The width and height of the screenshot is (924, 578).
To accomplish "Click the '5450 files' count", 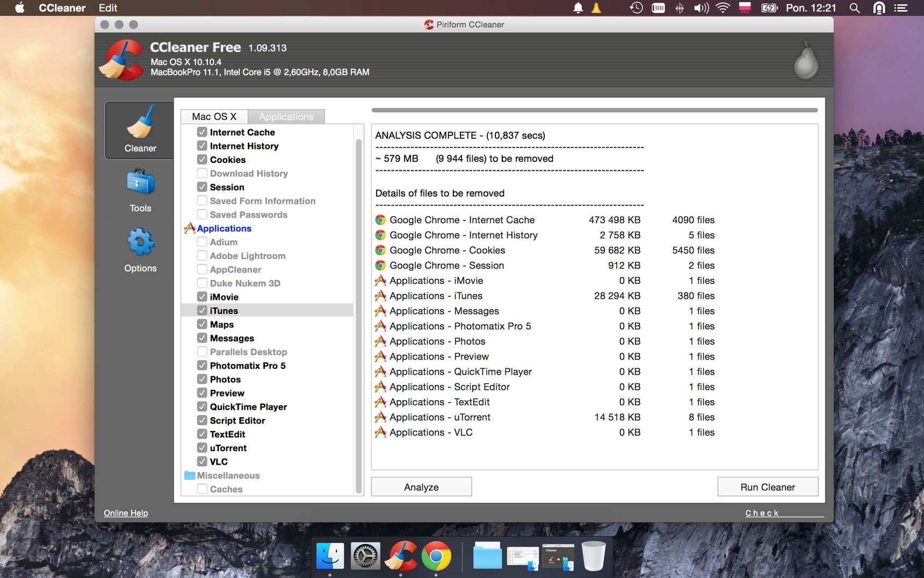I will [694, 250].
